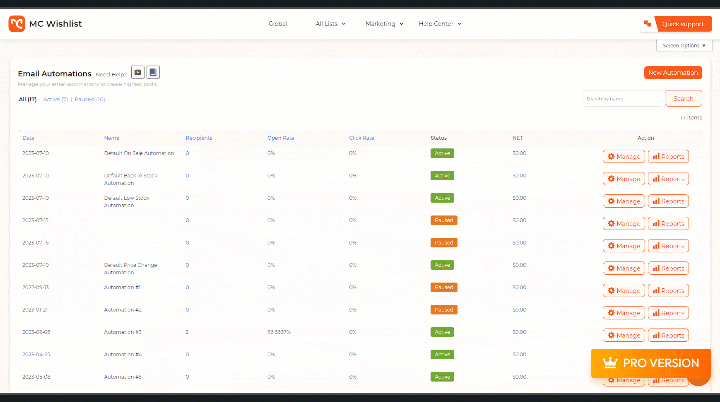Click the Default Price Change Automation name
This screenshot has width=720, height=402.
coord(130,269)
